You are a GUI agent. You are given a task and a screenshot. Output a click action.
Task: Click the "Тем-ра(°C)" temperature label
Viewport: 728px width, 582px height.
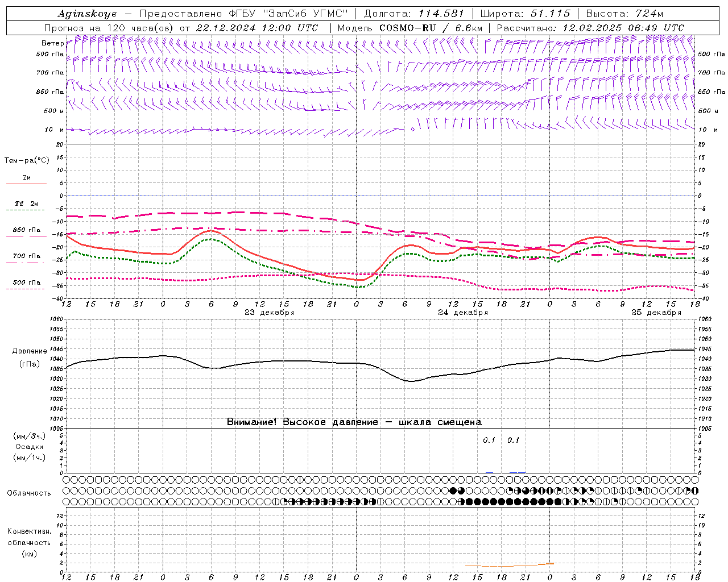pyautogui.click(x=27, y=161)
